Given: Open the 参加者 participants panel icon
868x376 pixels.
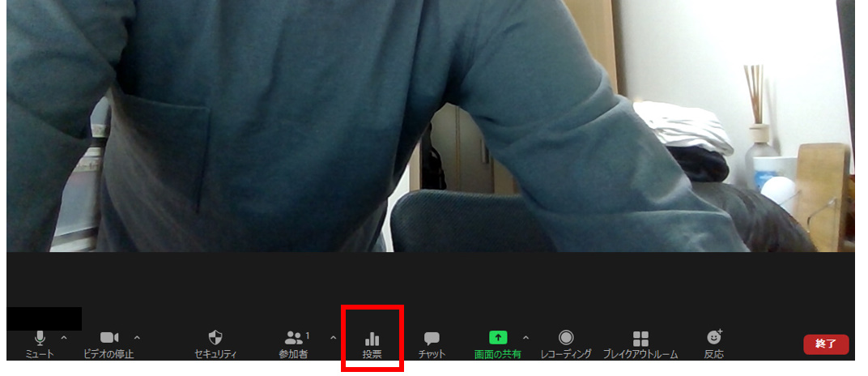Looking at the screenshot, I should point(293,338).
